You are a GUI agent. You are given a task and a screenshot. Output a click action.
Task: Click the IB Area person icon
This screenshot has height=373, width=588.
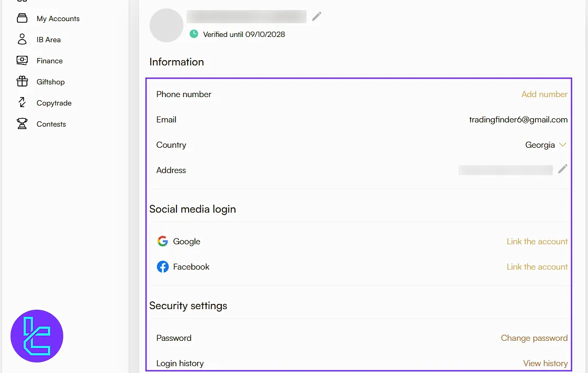coord(22,40)
